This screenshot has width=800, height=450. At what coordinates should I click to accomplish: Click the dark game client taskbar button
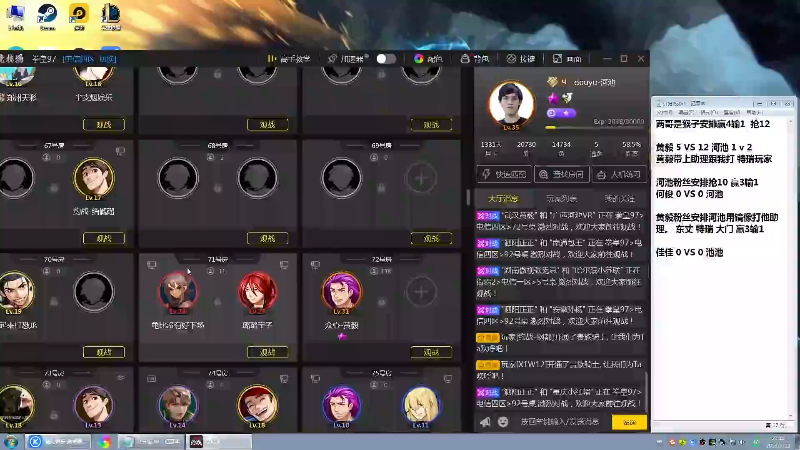pyautogui.click(x=219, y=441)
